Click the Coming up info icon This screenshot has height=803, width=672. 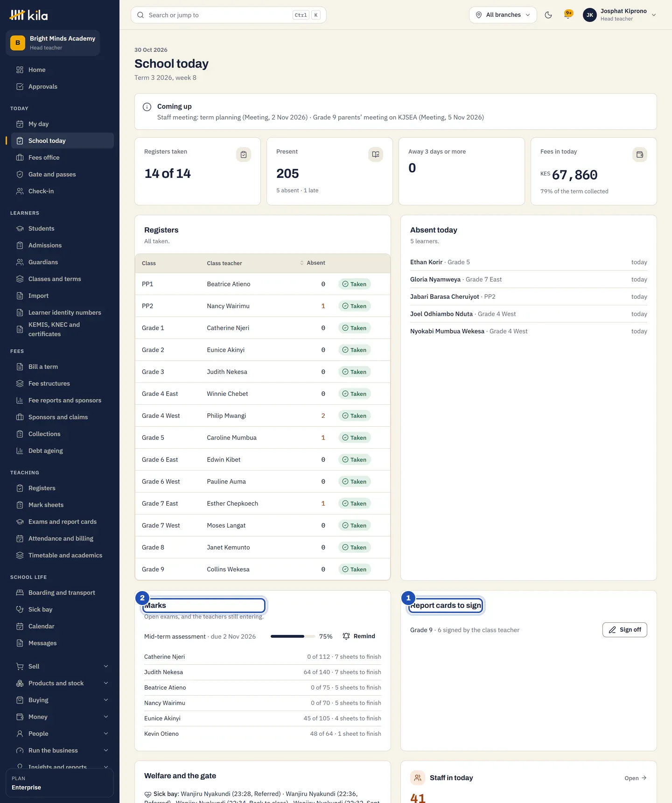pos(147,107)
